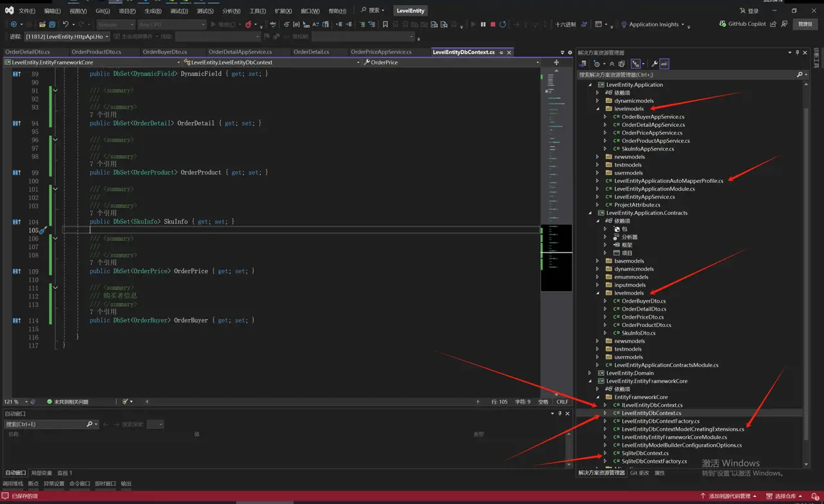Screen dimensions: 824x504
Task: Open the LevelEntity.EntityFrameworkCore project navigation dropdown
Action: click(x=91, y=62)
